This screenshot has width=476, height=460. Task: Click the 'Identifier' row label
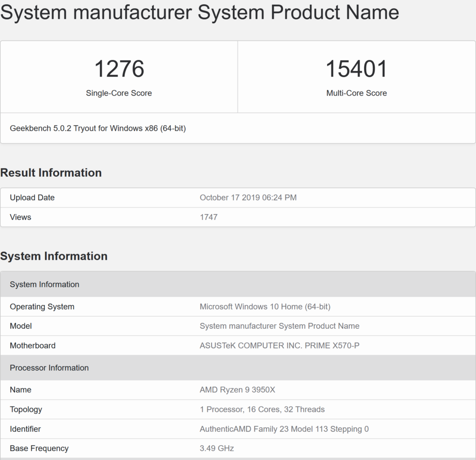(25, 429)
